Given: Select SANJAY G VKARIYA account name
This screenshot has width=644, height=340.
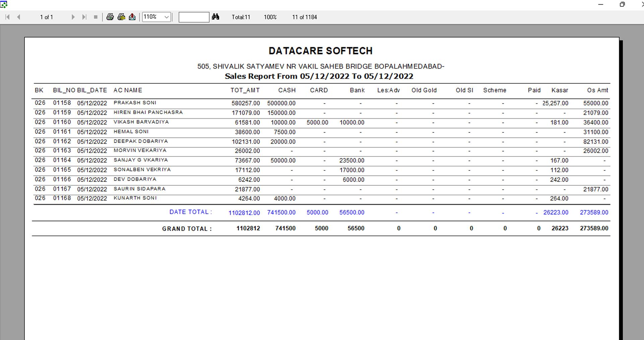Looking at the screenshot, I should point(141,160).
